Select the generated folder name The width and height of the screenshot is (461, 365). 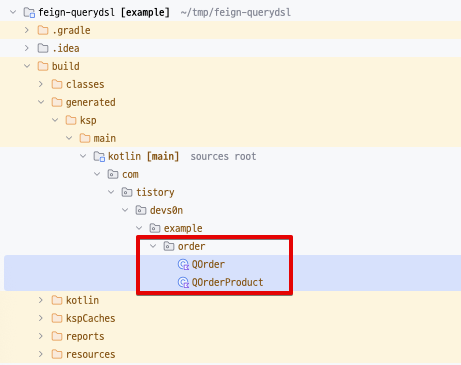[91, 103]
